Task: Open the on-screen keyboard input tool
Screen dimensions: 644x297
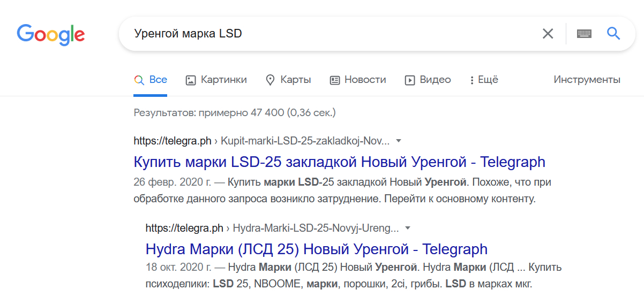Action: (584, 34)
